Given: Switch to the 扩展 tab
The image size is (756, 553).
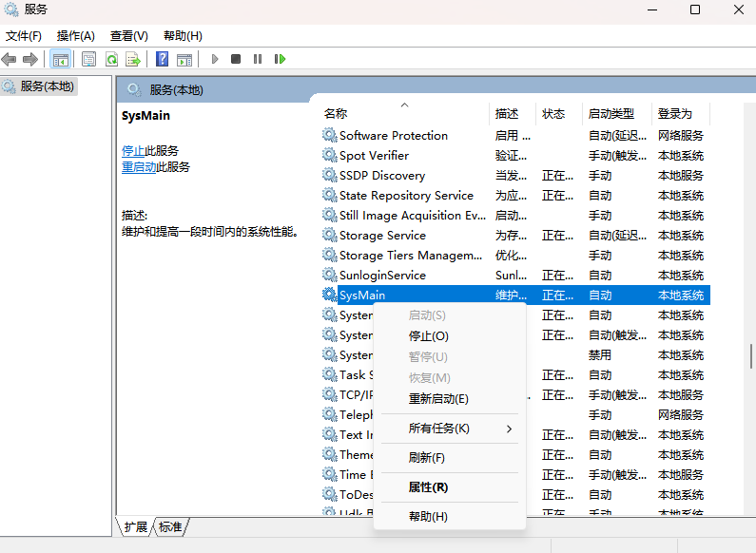Looking at the screenshot, I should pyautogui.click(x=135, y=527).
